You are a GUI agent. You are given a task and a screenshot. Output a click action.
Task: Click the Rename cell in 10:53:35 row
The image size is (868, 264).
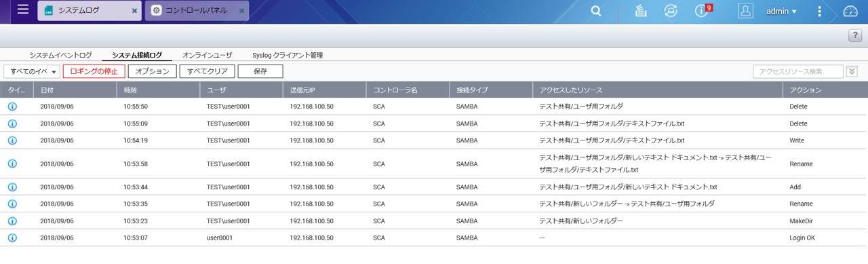coord(801,204)
